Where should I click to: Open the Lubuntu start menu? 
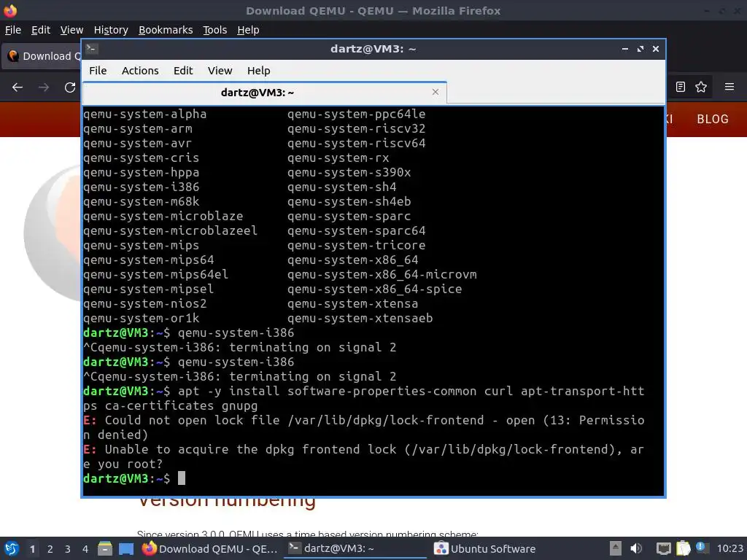pyautogui.click(x=12, y=548)
